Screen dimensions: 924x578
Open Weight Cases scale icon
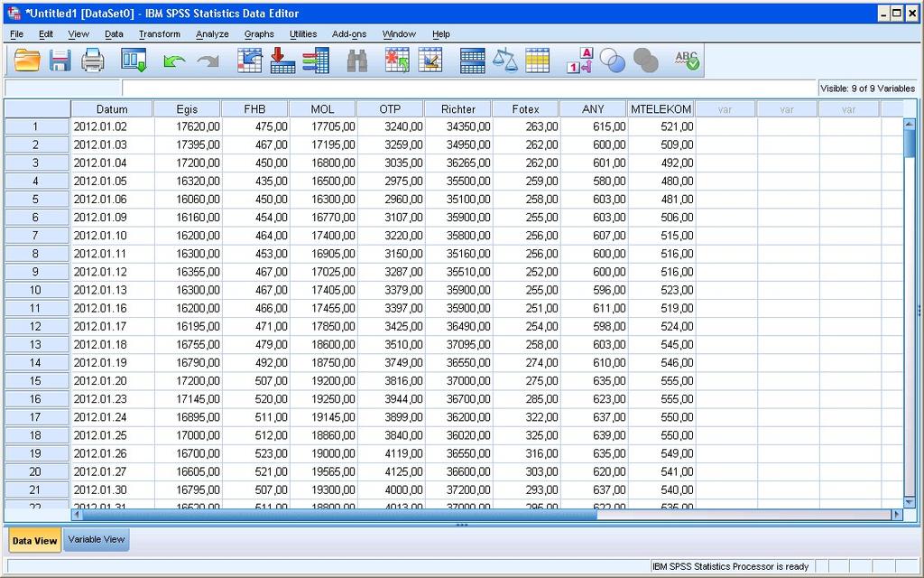pos(505,61)
